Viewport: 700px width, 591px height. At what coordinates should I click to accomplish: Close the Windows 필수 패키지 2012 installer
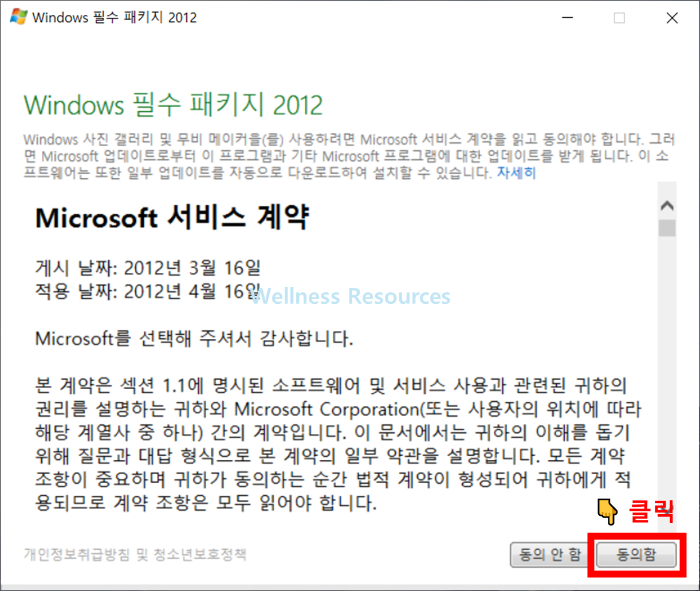[672, 18]
